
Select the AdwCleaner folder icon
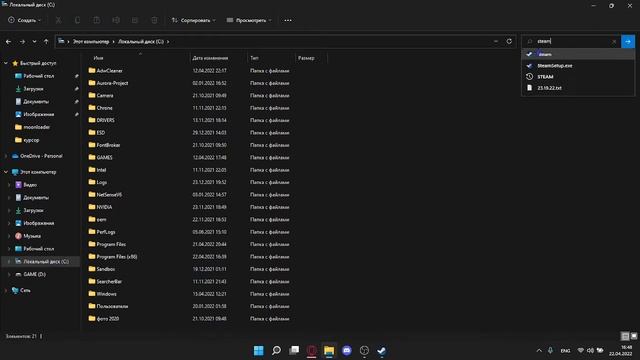pos(92,70)
